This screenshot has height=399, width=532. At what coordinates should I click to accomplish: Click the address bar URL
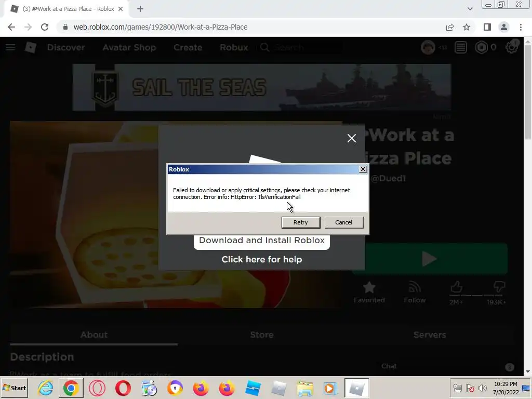tap(160, 27)
